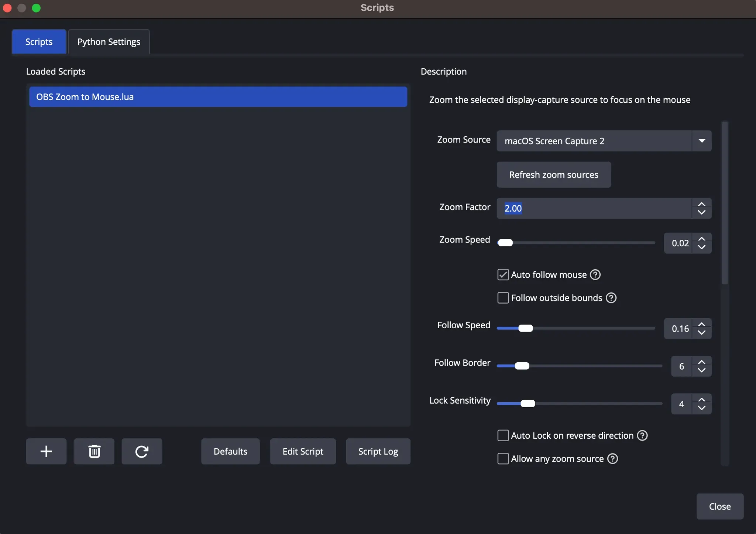Click the red close window button
This screenshot has height=534, width=756.
coord(7,8)
